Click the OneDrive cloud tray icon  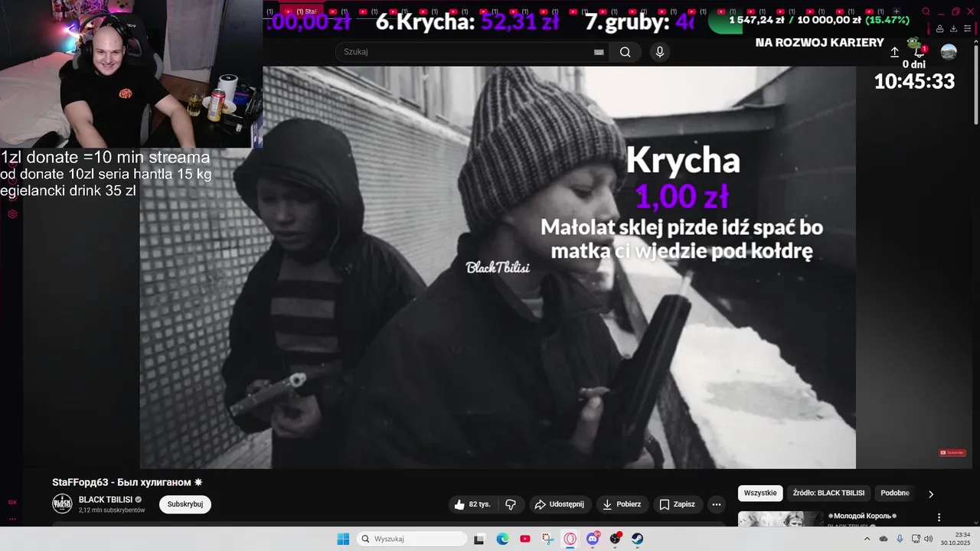pos(884,539)
